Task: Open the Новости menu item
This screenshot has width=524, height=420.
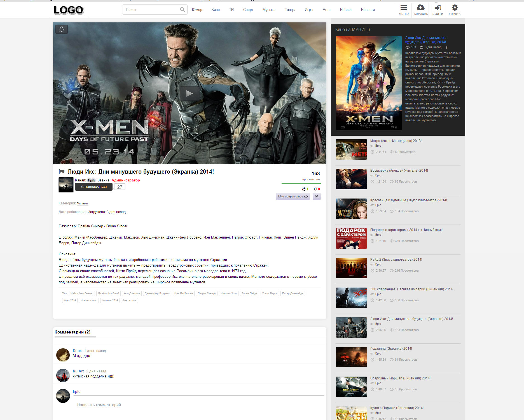Action: [x=368, y=10]
